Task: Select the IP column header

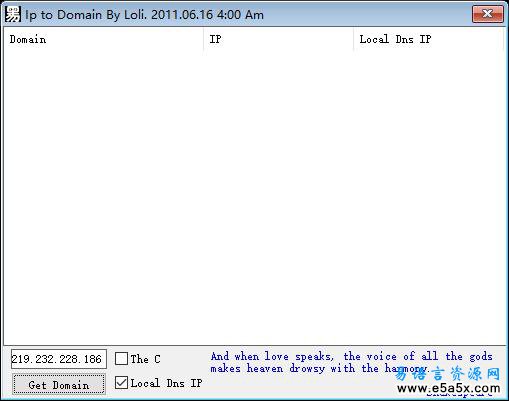Action: (278, 39)
